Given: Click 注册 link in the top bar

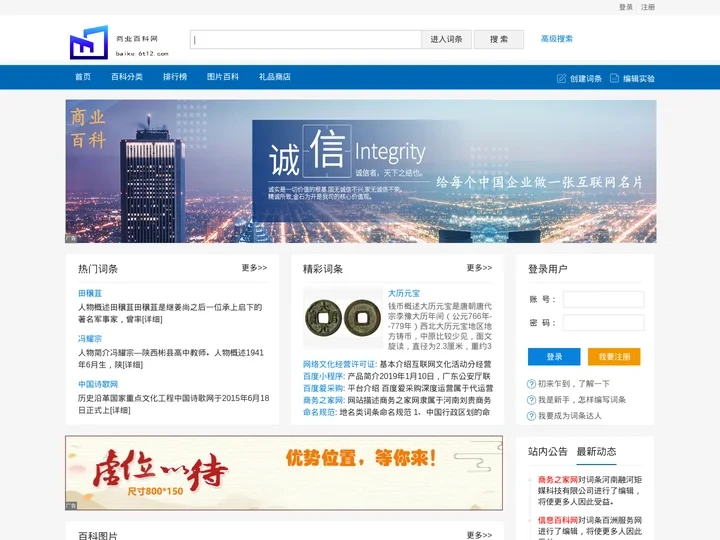Looking at the screenshot, I should 648,7.
